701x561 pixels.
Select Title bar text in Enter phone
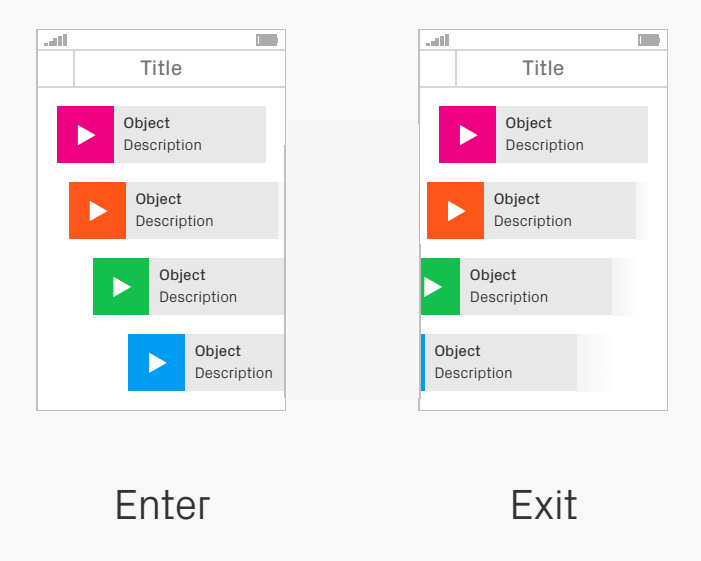click(161, 68)
